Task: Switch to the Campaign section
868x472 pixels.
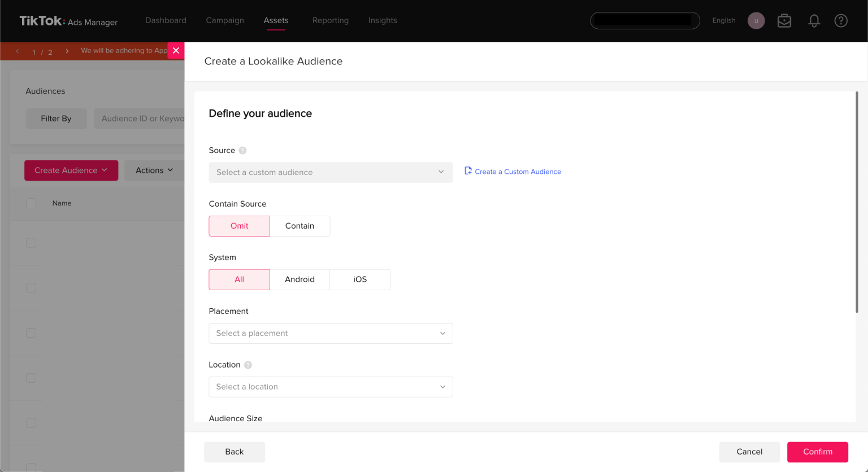Action: tap(225, 20)
